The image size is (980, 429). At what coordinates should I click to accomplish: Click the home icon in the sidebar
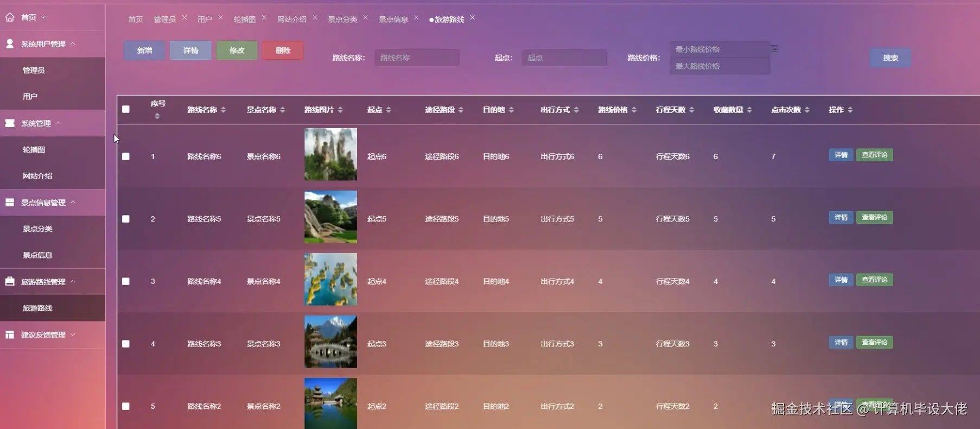coord(10,17)
